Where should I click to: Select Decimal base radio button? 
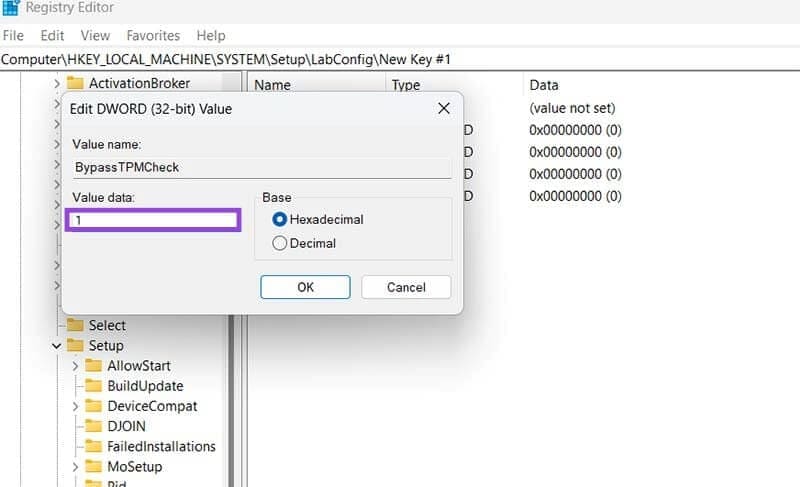pyautogui.click(x=280, y=243)
